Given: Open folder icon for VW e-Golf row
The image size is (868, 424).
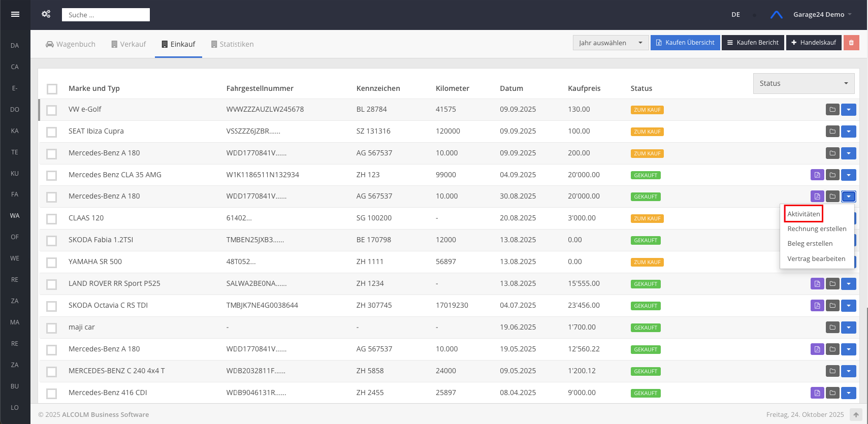Looking at the screenshot, I should [832, 110].
